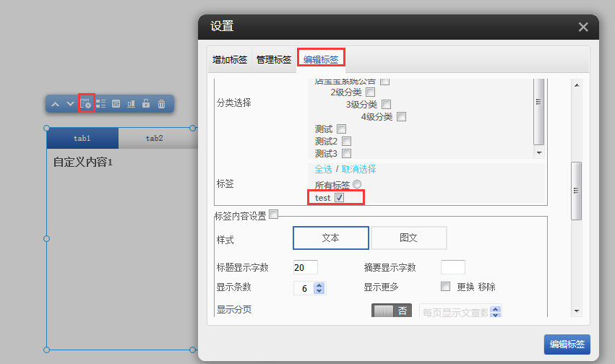Screen dimensions: 615x364
Task: Click the bar chart align icon
Action: click(x=131, y=104)
